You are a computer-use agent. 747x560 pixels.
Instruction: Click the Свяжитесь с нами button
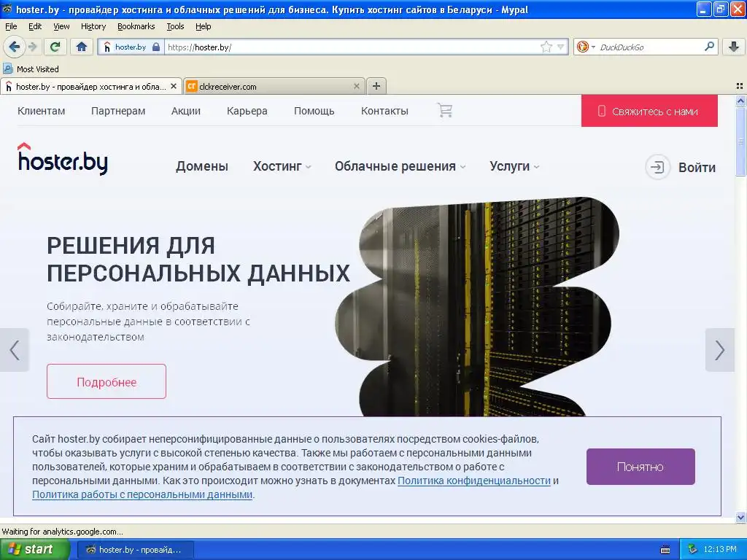tap(649, 111)
